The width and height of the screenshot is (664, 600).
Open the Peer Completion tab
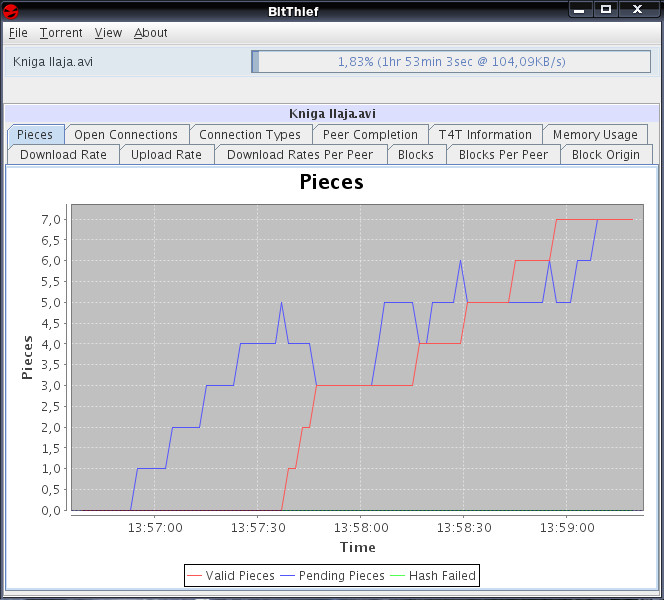371,135
